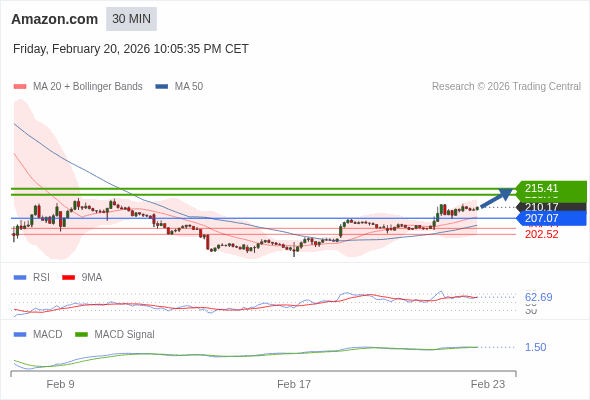Click the red 202.52 support price label
The height and width of the screenshot is (400, 590).
pyautogui.click(x=542, y=234)
